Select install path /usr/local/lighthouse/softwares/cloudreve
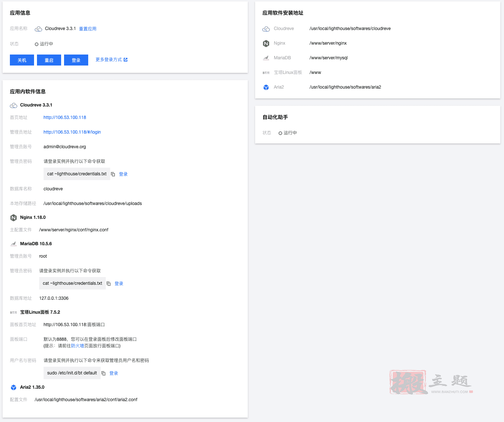Screen dimensions: 504x422 pyautogui.click(x=350, y=29)
